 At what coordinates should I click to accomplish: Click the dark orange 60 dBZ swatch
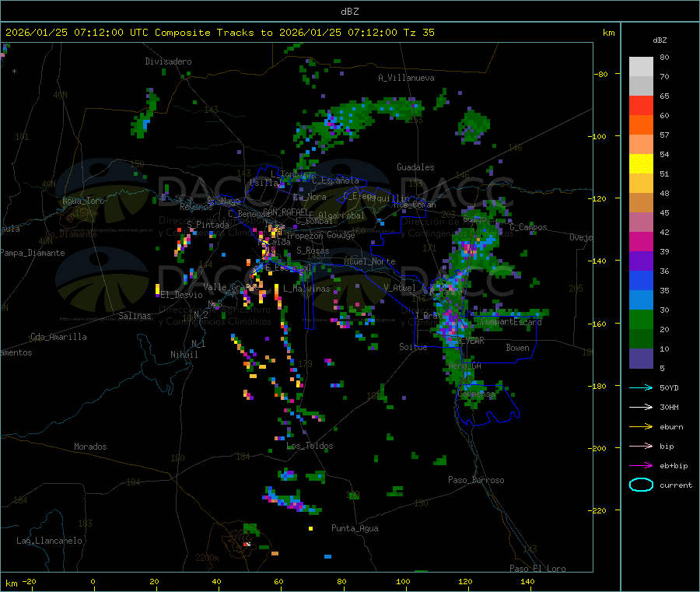coord(641,124)
